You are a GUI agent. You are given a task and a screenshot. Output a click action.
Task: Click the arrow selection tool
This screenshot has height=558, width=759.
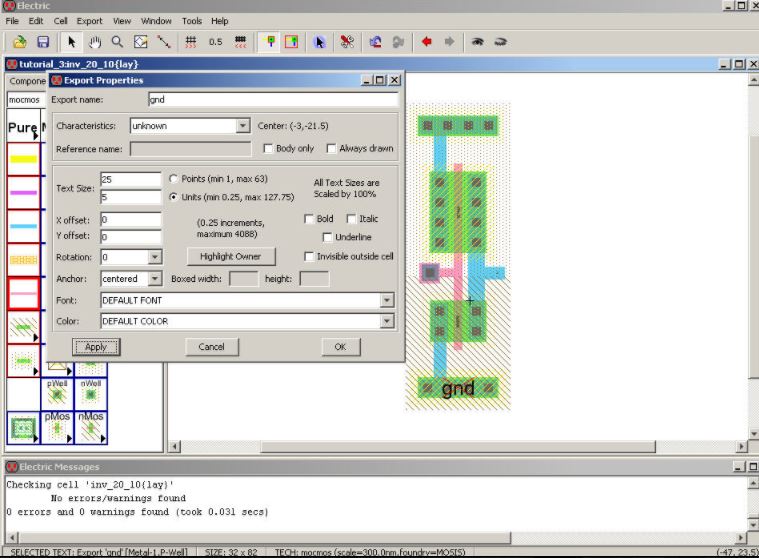[x=71, y=42]
